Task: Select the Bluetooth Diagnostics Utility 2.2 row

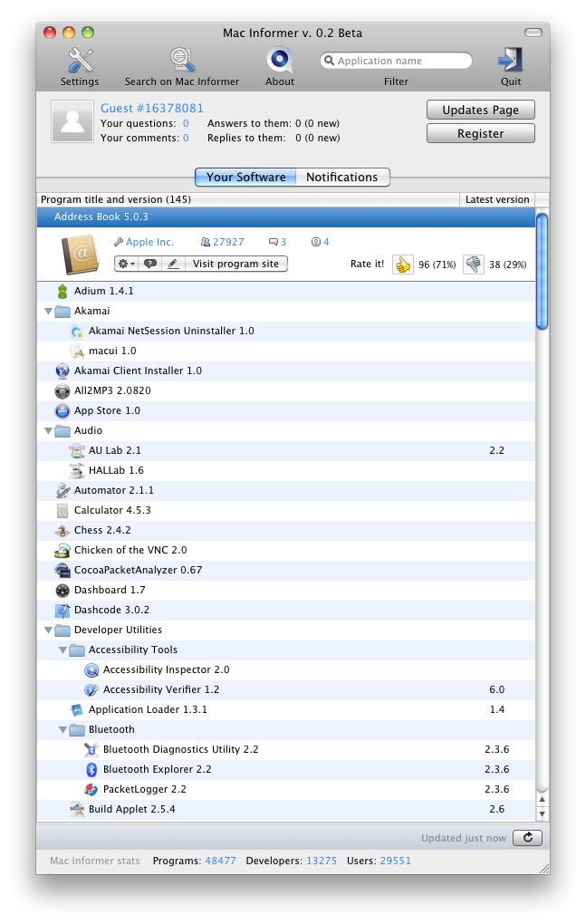Action: pos(286,749)
